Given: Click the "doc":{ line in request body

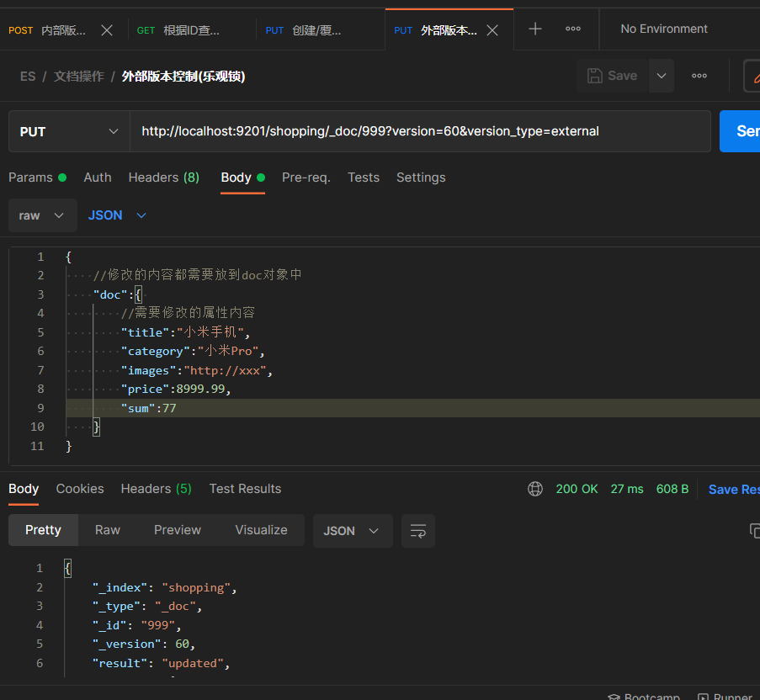Looking at the screenshot, I should pos(117,294).
